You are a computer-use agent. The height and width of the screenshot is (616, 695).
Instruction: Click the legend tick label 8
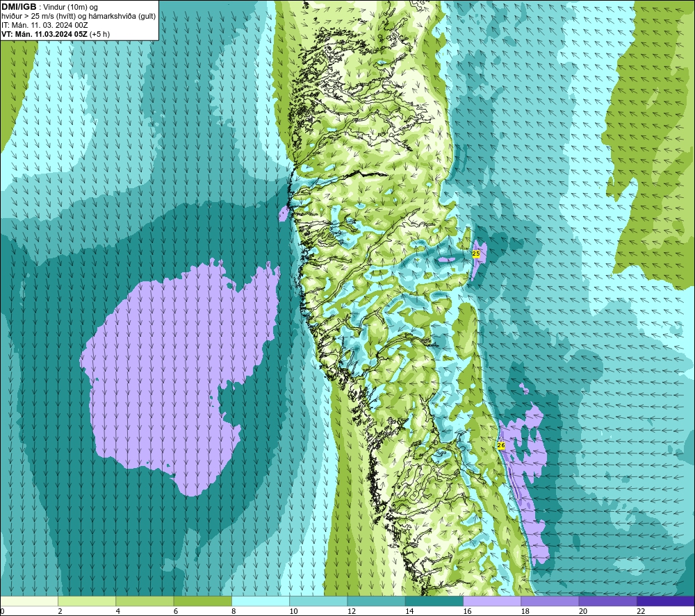tap(234, 611)
